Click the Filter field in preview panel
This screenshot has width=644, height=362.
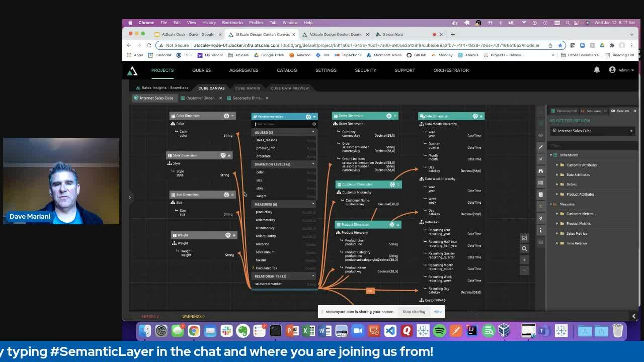pyautogui.click(x=592, y=146)
